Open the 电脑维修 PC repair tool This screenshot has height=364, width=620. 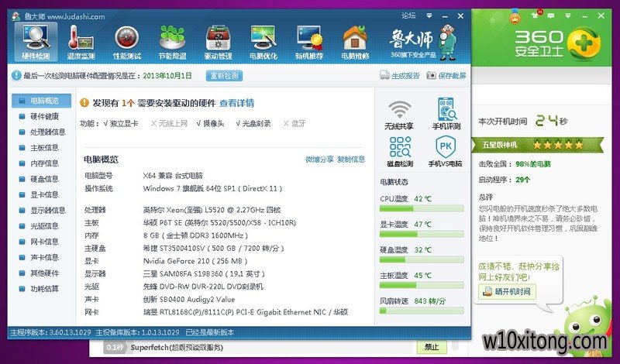tap(355, 42)
